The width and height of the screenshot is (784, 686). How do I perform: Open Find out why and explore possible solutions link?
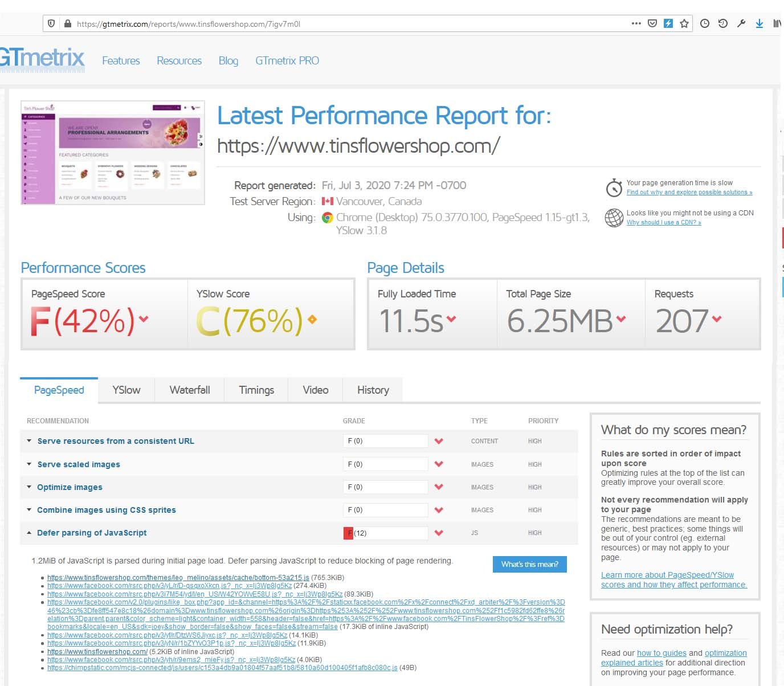[x=689, y=193]
